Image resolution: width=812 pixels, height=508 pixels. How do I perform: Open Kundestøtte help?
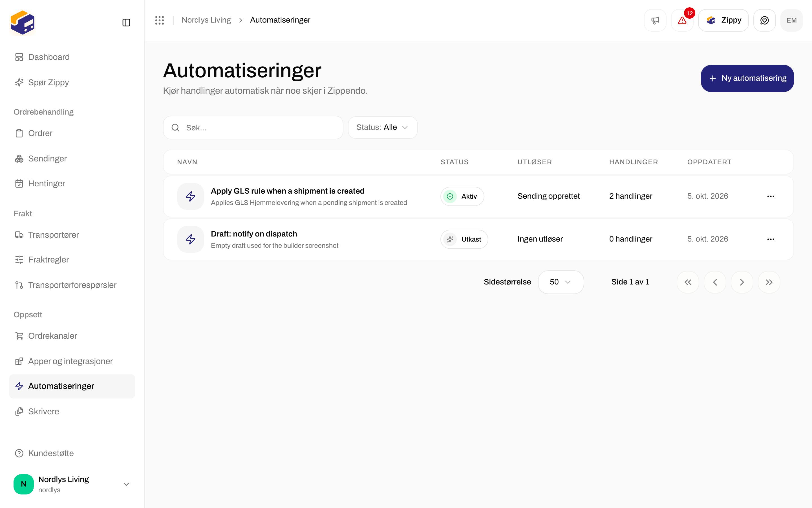pos(72,453)
